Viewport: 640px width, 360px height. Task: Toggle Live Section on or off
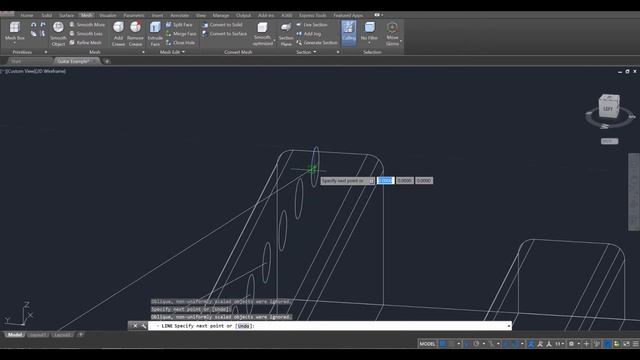coord(312,25)
